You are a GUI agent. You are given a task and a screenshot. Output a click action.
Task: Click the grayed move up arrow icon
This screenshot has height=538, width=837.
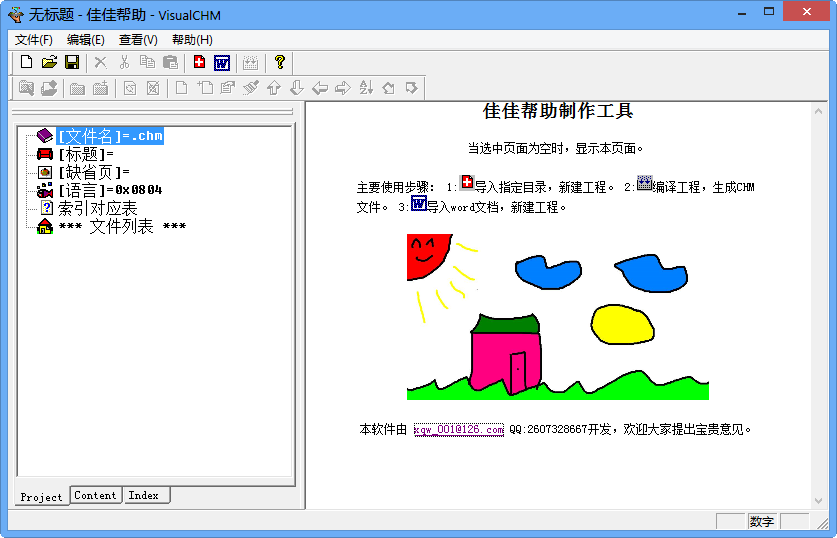coord(274,88)
